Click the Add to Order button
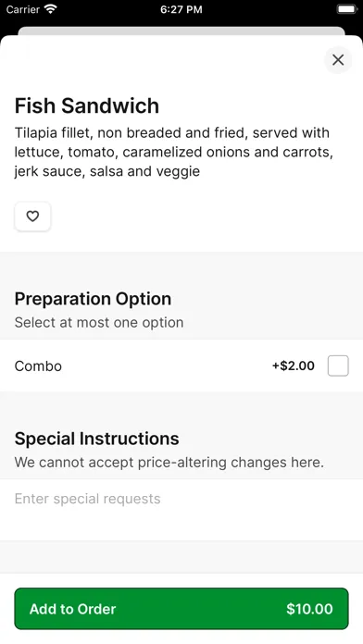 tap(181, 609)
